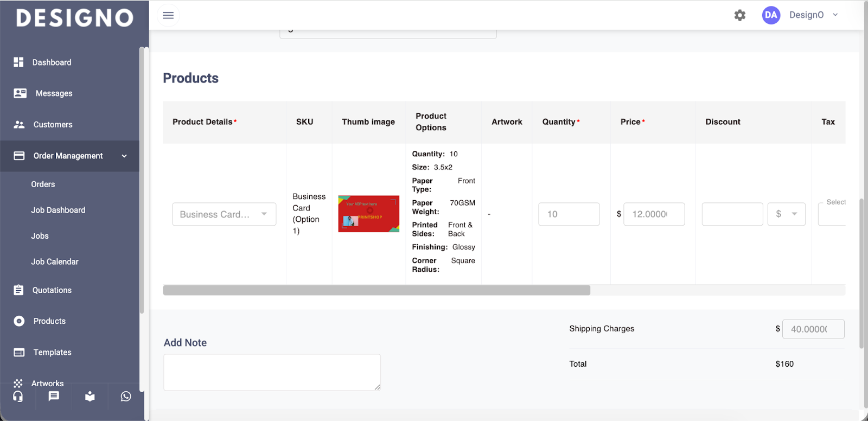Click the horizontal table scrollbar
Viewport: 868px width, 421px height.
click(376, 290)
